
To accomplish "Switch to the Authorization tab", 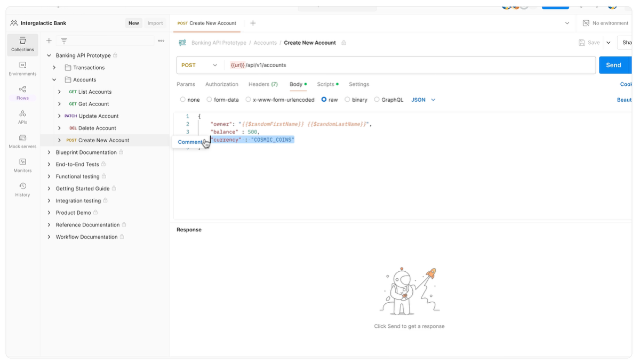I will pos(222,84).
